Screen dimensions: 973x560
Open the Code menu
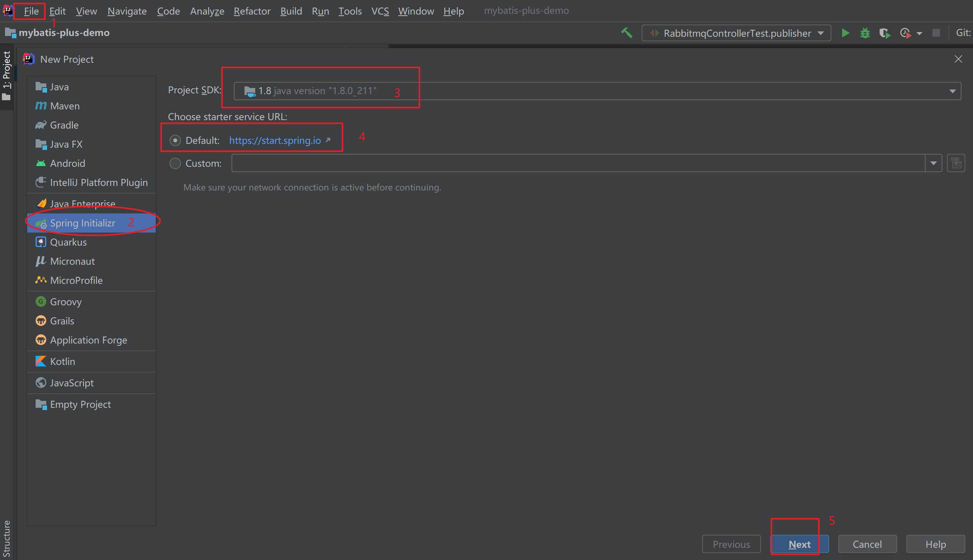pos(168,11)
